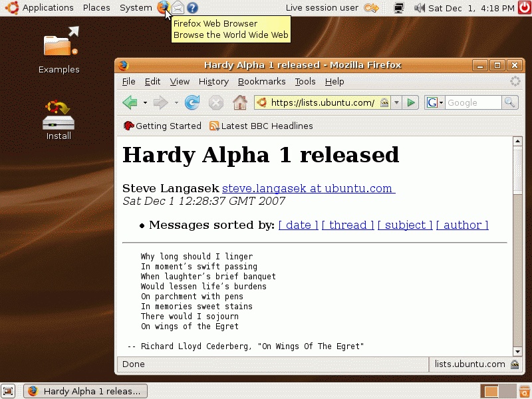Open the Getting Started bookmark
Image resolution: width=532 pixels, height=399 pixels.
[162, 126]
